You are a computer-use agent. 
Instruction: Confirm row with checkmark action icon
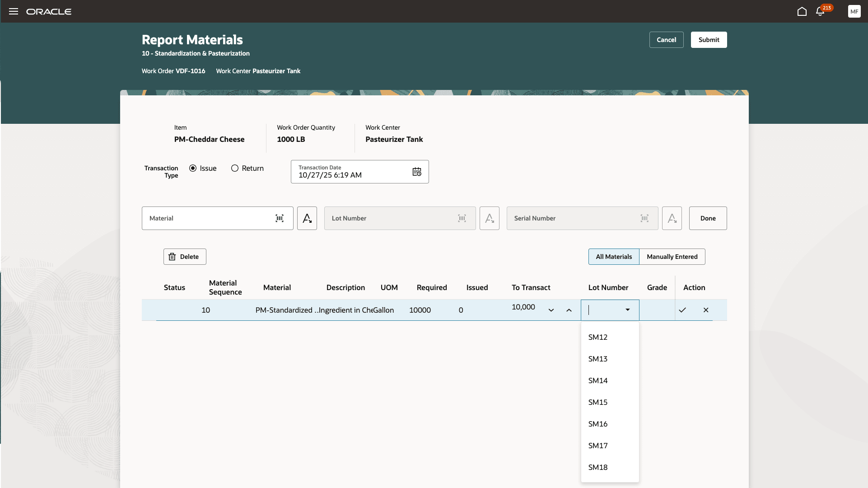pyautogui.click(x=682, y=310)
